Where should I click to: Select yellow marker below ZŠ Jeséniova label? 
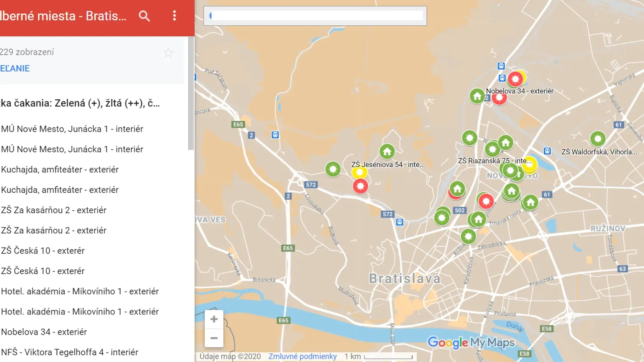(360, 172)
